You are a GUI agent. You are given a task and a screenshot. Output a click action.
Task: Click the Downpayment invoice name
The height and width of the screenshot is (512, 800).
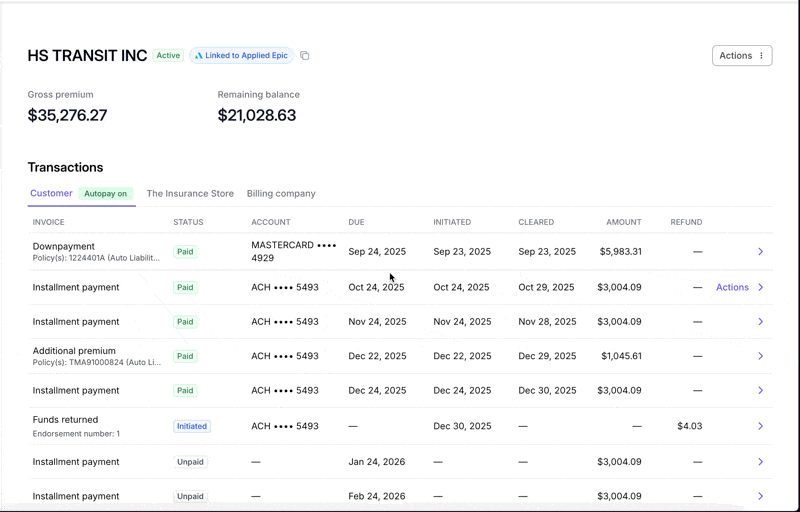(x=64, y=246)
